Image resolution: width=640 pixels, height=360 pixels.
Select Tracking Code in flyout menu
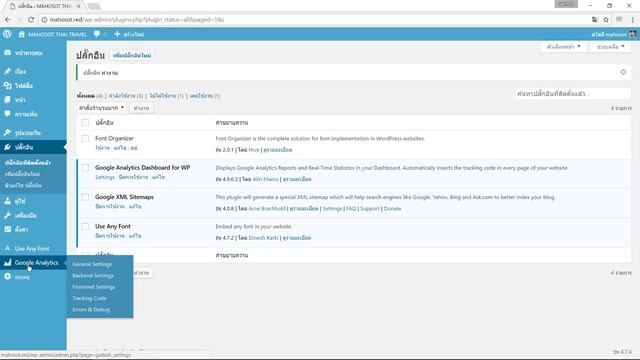click(x=89, y=298)
